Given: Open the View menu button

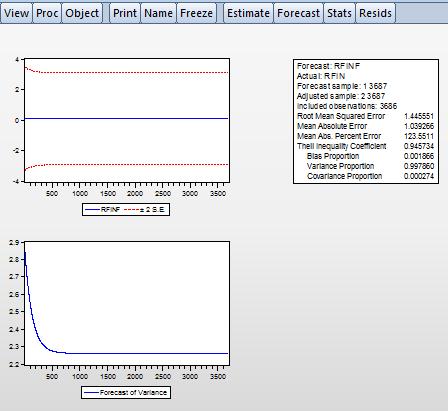Looking at the screenshot, I should (16, 13).
